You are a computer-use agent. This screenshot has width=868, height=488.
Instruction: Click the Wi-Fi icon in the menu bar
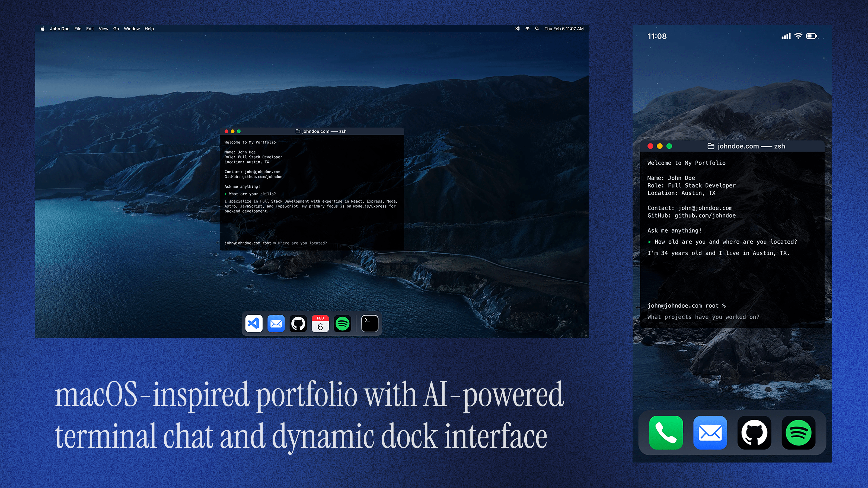(x=527, y=29)
